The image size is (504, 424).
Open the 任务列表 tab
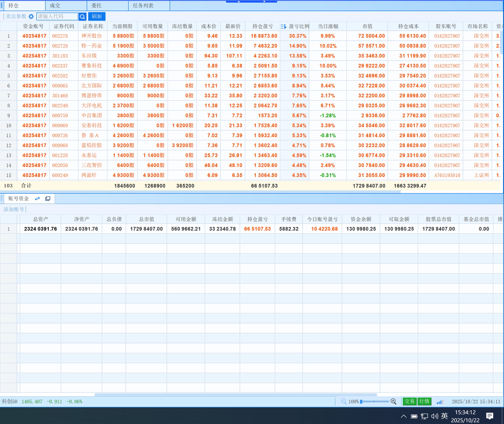pyautogui.click(x=143, y=6)
